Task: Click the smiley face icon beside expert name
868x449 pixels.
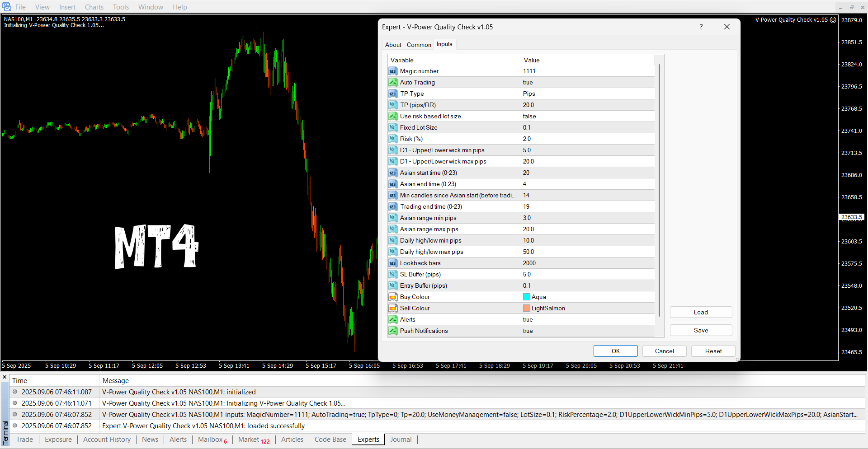Action: [833, 20]
